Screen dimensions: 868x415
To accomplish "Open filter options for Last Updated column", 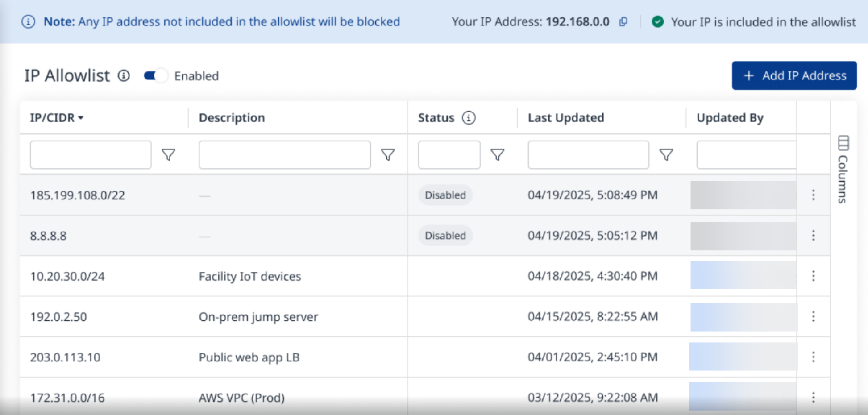I will coord(666,155).
